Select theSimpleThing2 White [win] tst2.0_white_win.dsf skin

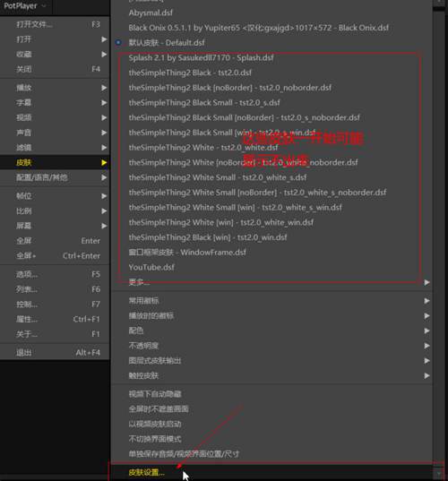(x=271, y=222)
